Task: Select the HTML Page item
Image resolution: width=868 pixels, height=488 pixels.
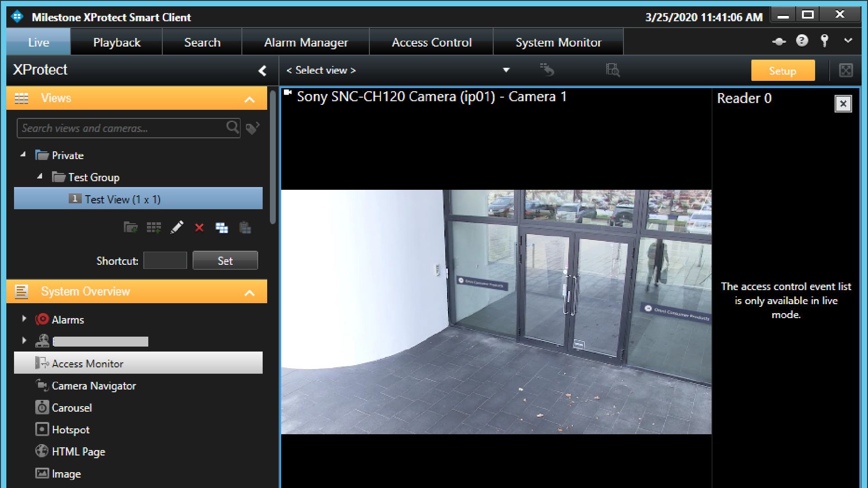Action: click(78, 451)
